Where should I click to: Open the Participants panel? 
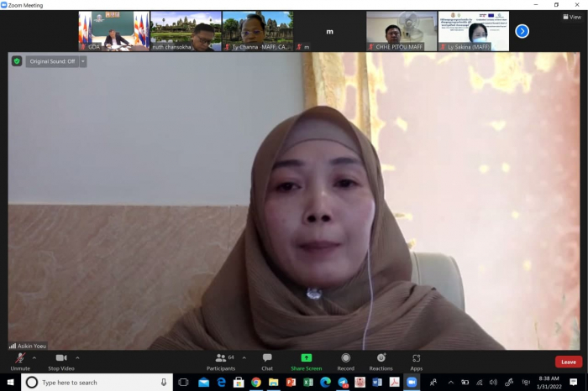point(221,359)
